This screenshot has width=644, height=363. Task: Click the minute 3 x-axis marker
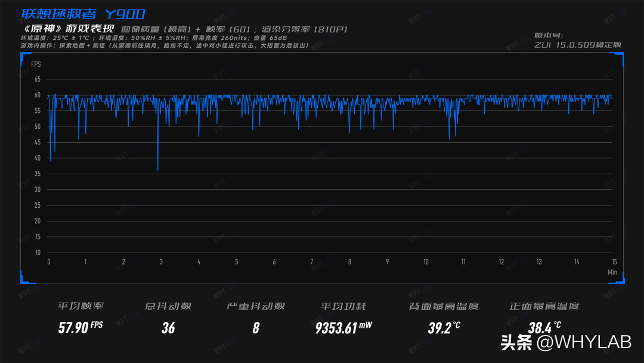[x=161, y=262]
